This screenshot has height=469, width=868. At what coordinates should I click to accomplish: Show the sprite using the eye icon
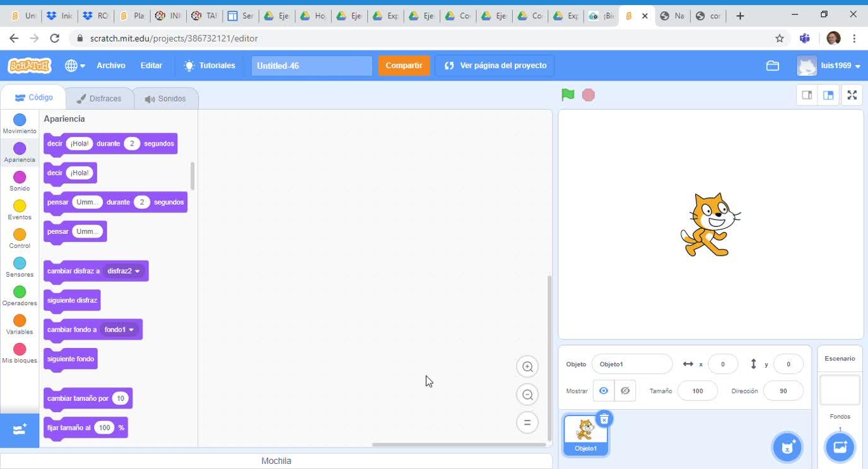coord(604,391)
